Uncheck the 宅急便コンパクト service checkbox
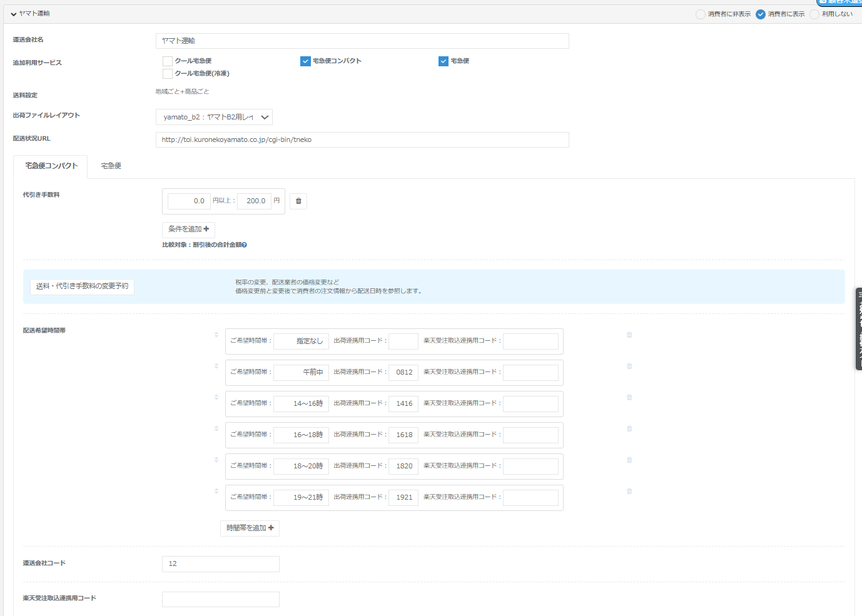862x616 pixels. [x=305, y=61]
